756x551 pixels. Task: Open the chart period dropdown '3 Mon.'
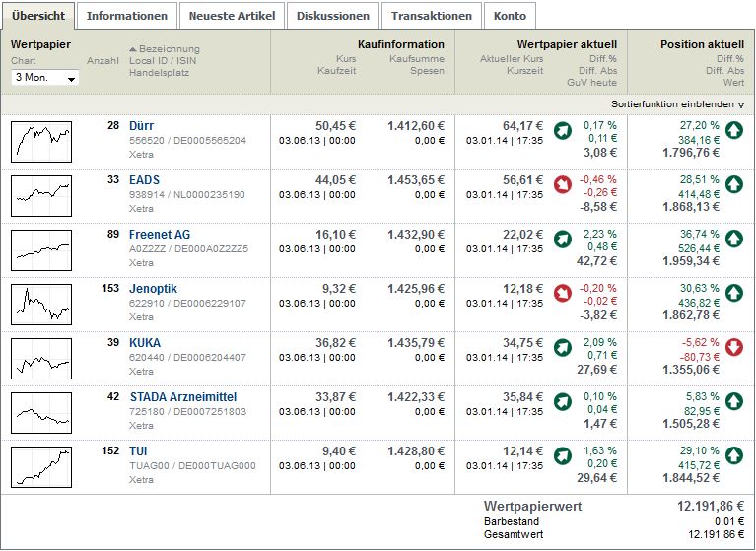pos(45,77)
